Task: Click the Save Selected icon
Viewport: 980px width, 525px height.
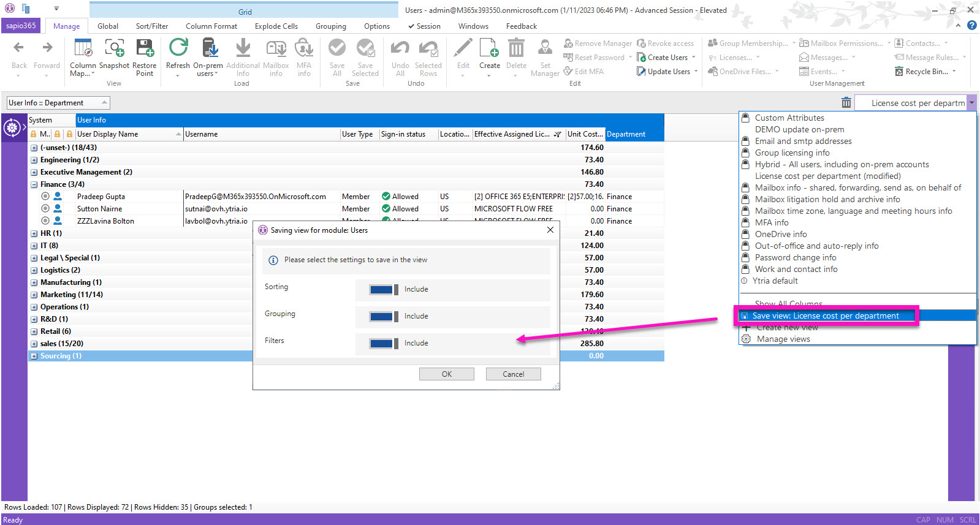Action: click(x=365, y=48)
